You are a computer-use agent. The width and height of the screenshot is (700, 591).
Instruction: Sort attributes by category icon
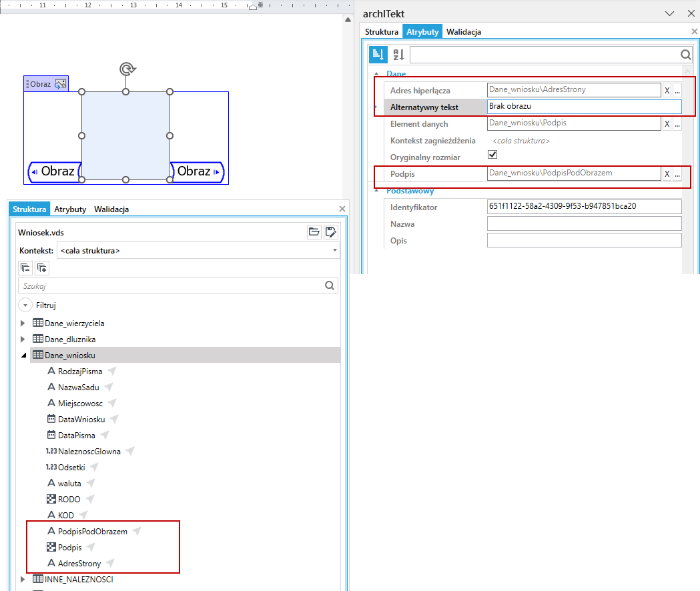tap(378, 55)
